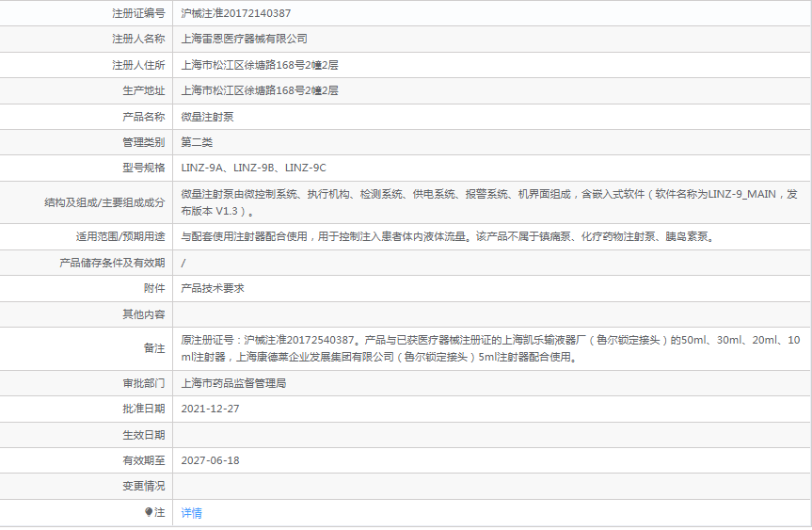
Task: Select the address in the 生产地址 row
Action: [x=260, y=90]
